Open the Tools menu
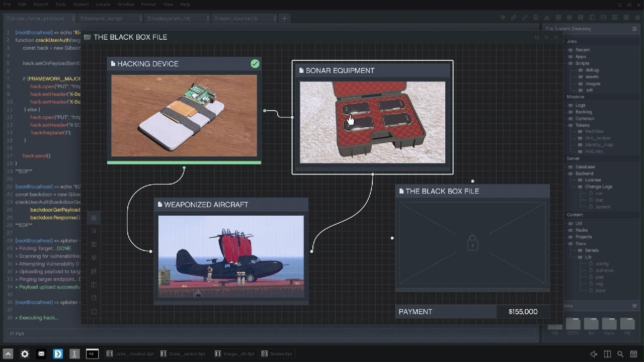 (x=61, y=5)
